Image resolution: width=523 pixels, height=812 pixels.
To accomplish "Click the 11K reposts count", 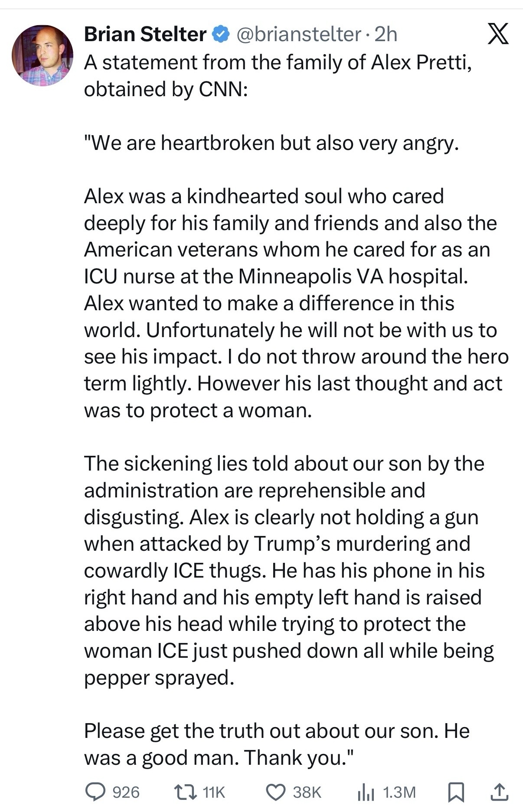I will [x=214, y=792].
